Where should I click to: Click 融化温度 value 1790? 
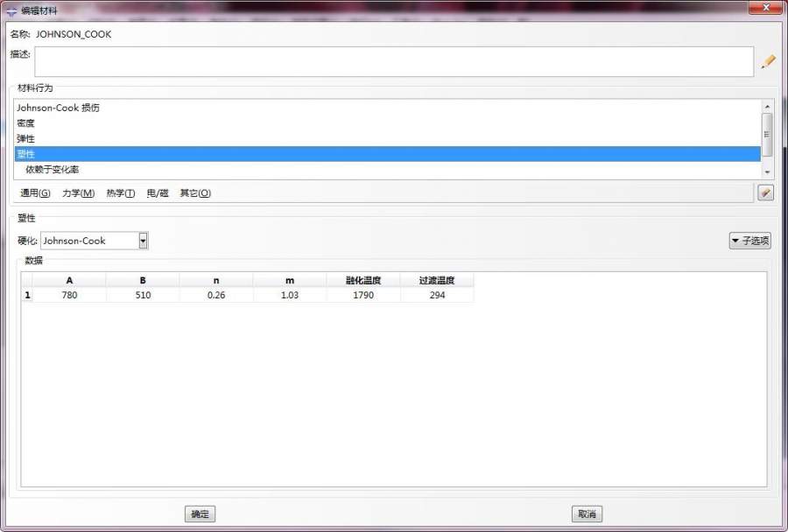362,295
